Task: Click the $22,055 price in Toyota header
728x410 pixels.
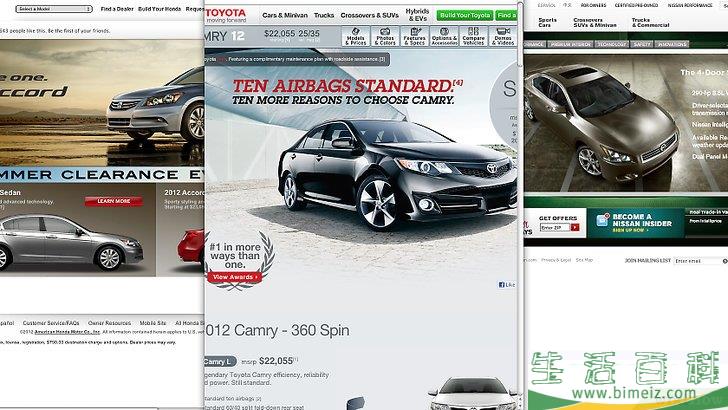Action: 280,33
